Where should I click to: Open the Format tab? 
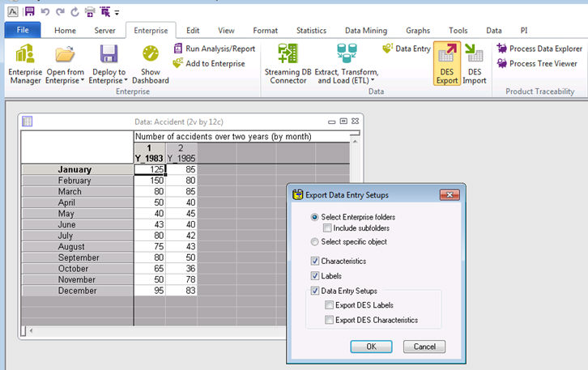[x=265, y=31]
